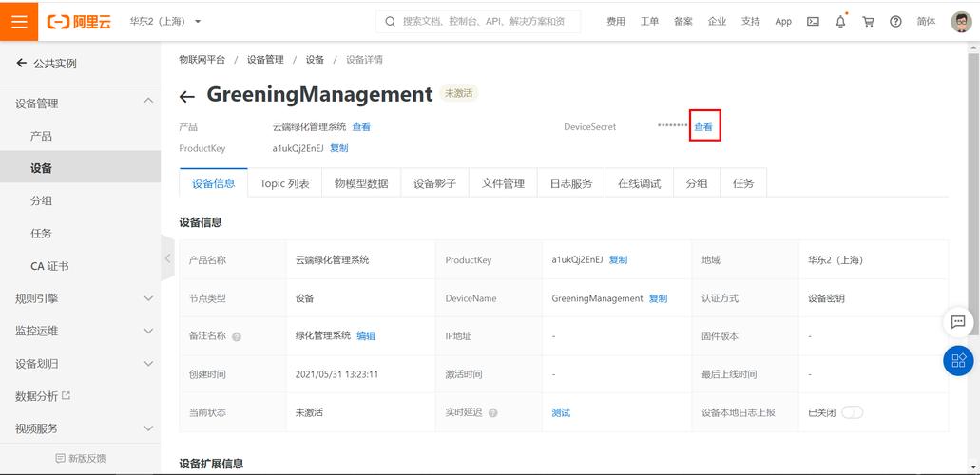Switch language via 简体

click(926, 21)
